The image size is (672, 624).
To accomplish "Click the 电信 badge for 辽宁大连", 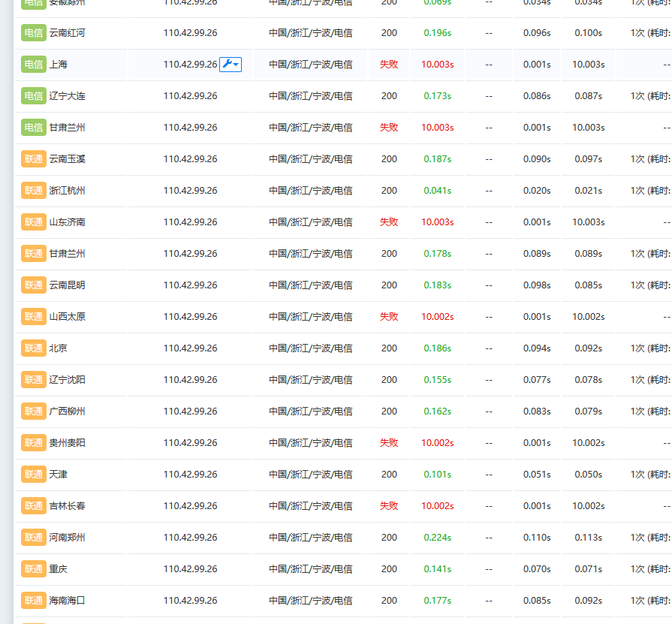I will pos(34,96).
